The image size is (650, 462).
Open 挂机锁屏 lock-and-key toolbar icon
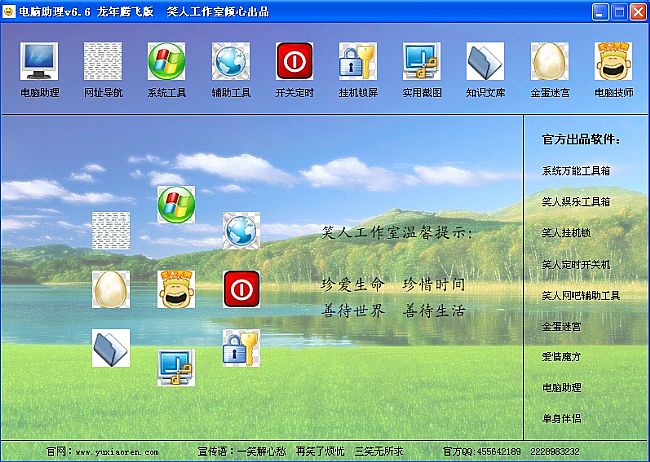tap(358, 61)
